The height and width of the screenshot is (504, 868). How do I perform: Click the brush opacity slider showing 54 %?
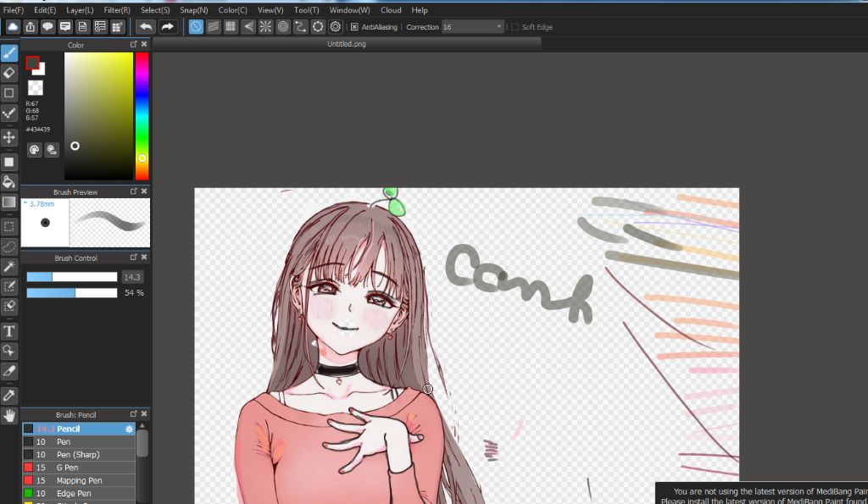click(x=72, y=293)
